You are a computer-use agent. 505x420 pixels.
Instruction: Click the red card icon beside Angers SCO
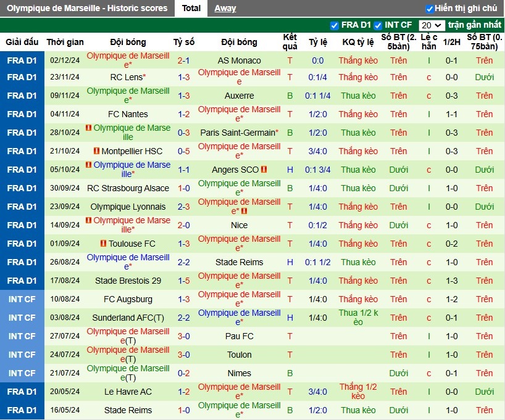[264, 169]
